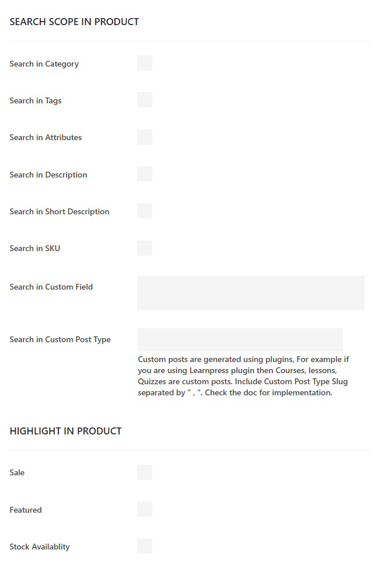Toggle the Stock Availablity checkbox

pos(145,546)
